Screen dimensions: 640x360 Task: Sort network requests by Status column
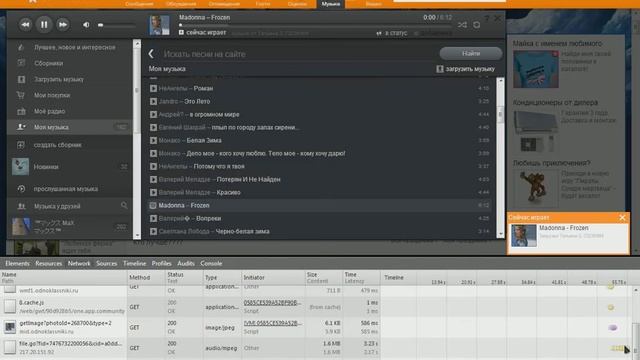183,278
